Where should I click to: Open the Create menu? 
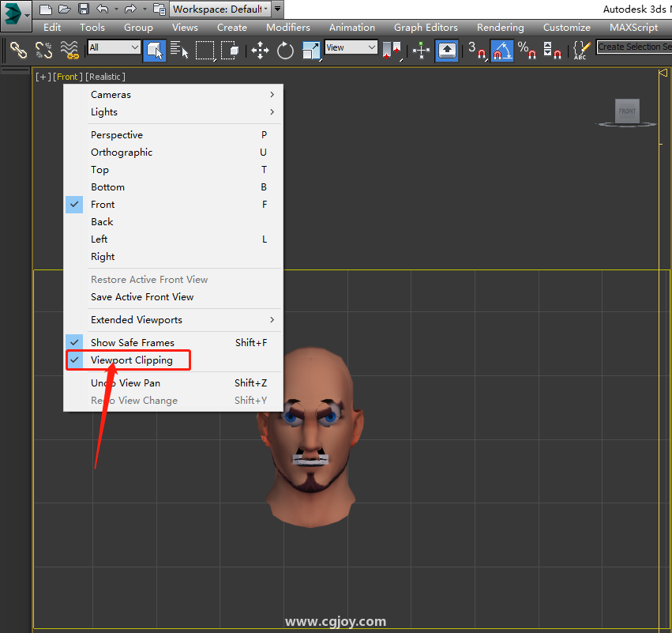[232, 28]
